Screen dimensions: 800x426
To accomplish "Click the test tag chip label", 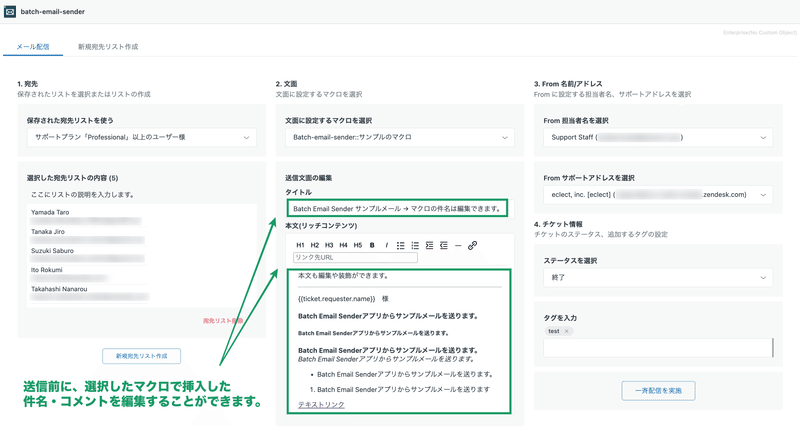I will 554,331.
